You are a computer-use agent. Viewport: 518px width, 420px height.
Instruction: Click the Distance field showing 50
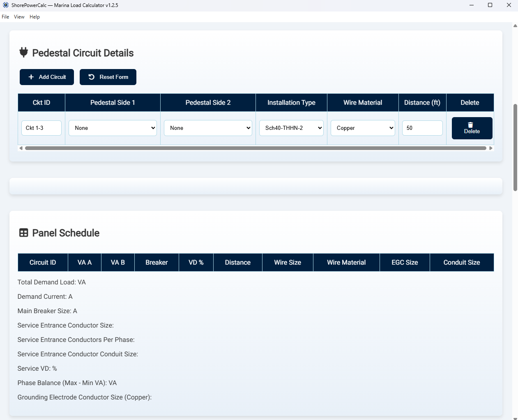pyautogui.click(x=422, y=128)
